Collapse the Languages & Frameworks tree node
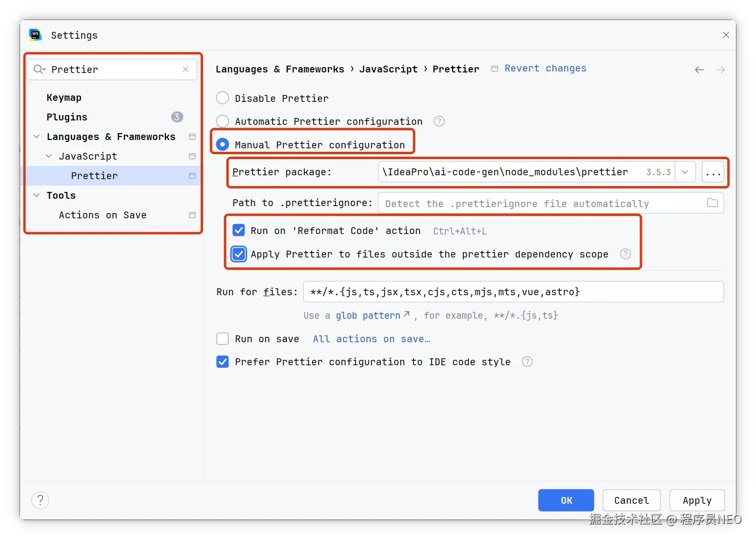Viewport: 756px width, 540px height. pos(36,137)
